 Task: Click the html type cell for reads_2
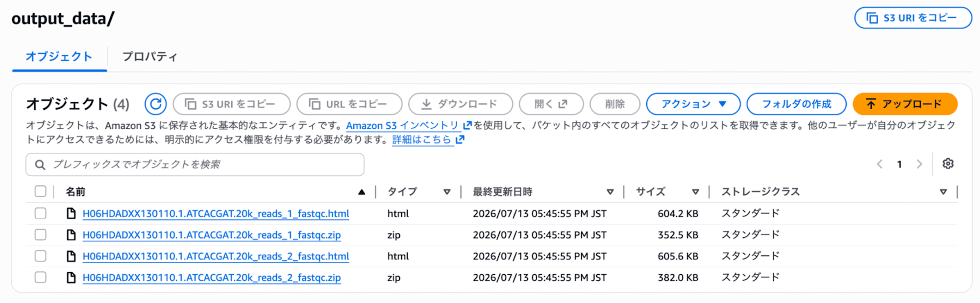pos(398,256)
